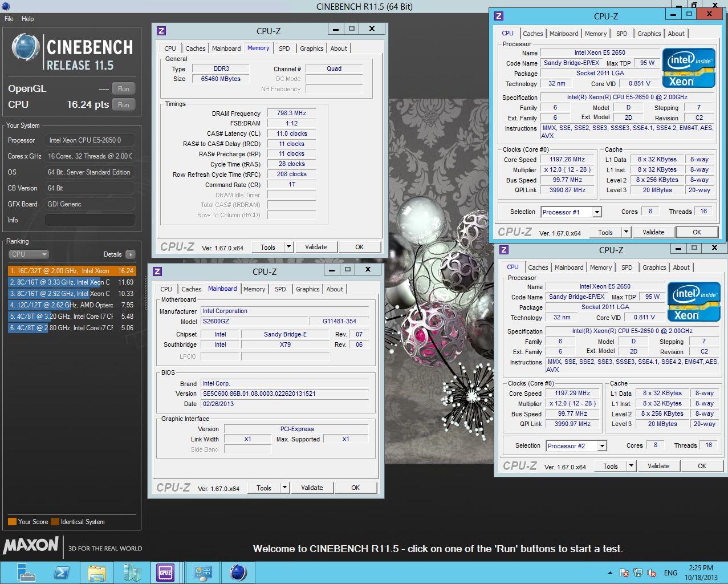Open the Tools dropdown arrow in Mainboard CPU-Z window
Image resolution: width=728 pixels, height=584 pixels.
pyautogui.click(x=284, y=488)
